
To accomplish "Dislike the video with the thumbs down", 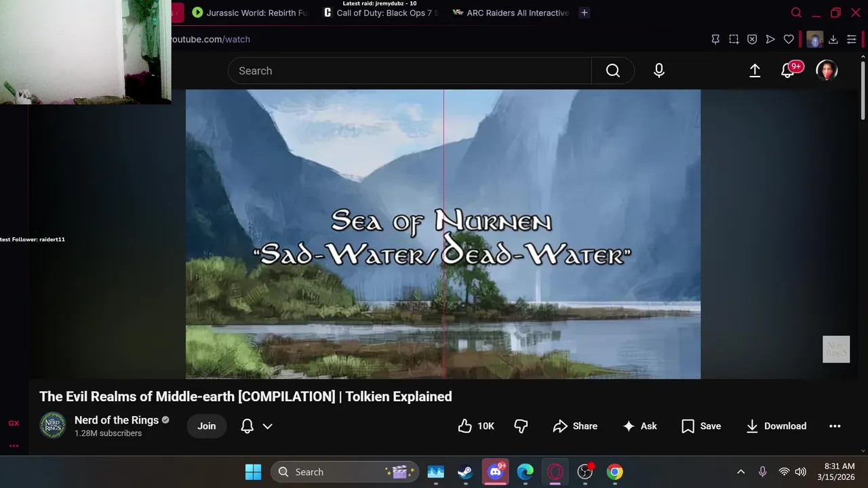I will pyautogui.click(x=521, y=426).
